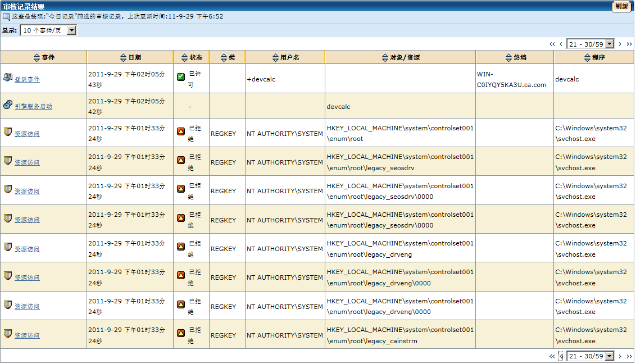
Task: Sort table by 用户名 column
Action: pyautogui.click(x=275, y=58)
